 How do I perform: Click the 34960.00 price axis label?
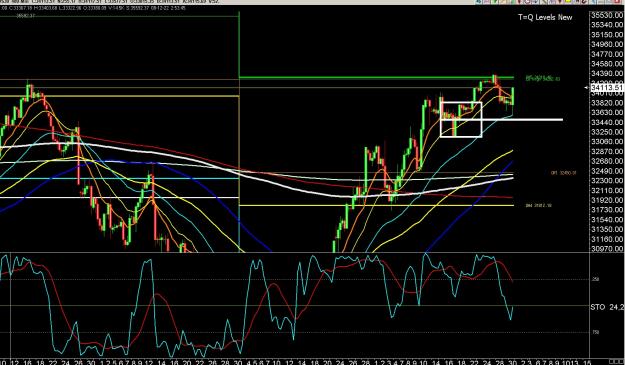point(607,44)
